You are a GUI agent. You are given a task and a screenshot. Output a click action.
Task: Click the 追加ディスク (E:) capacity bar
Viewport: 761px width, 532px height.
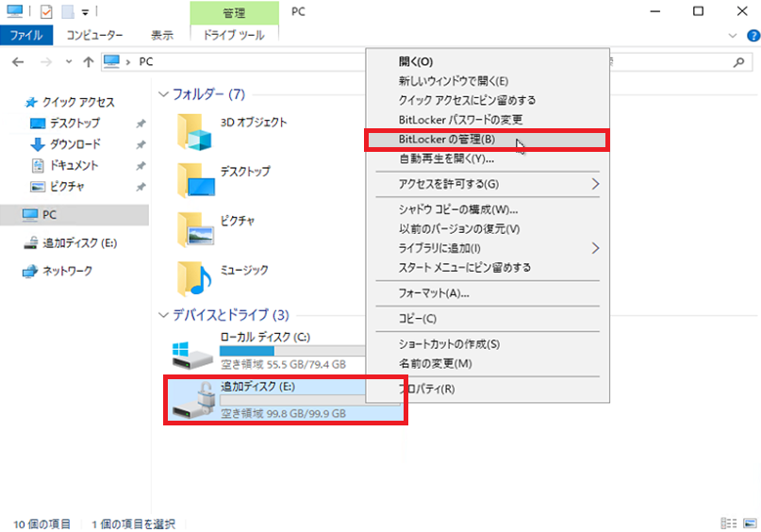(x=292, y=400)
